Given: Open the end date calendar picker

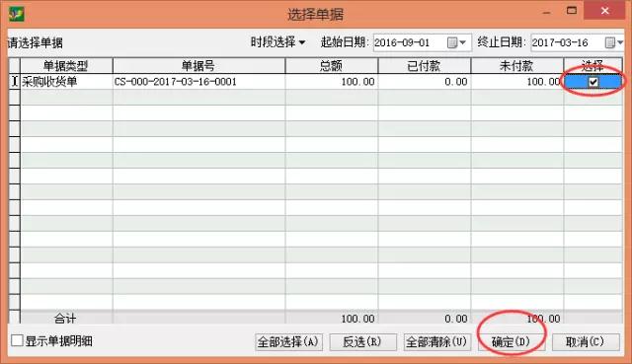Looking at the screenshot, I should pos(614,42).
